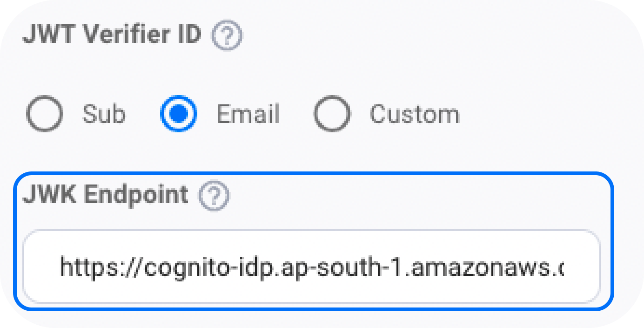Viewport: 644px width, 328px height.
Task: Open the JWK Endpoint help question-mark icon
Action: 214,196
